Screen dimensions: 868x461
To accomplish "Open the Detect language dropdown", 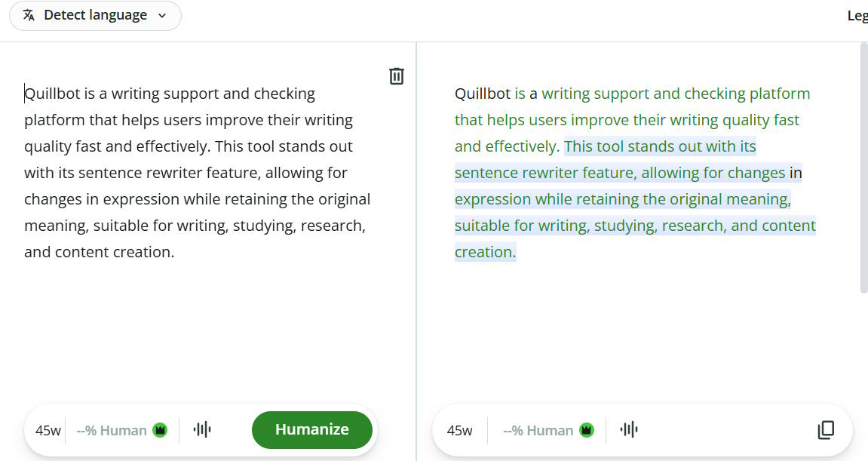I will (95, 16).
